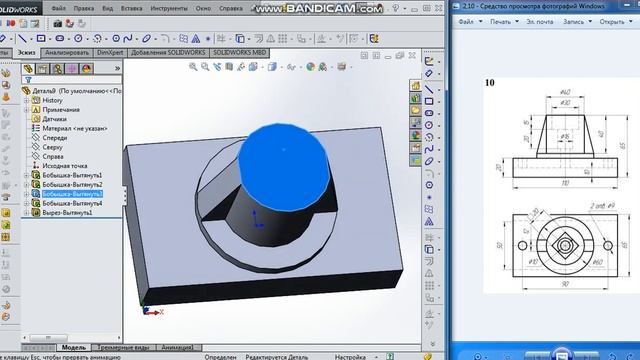Open the Design Library task pane tab
Image resolution: width=640 pixels, height=360 pixels.
(x=416, y=98)
